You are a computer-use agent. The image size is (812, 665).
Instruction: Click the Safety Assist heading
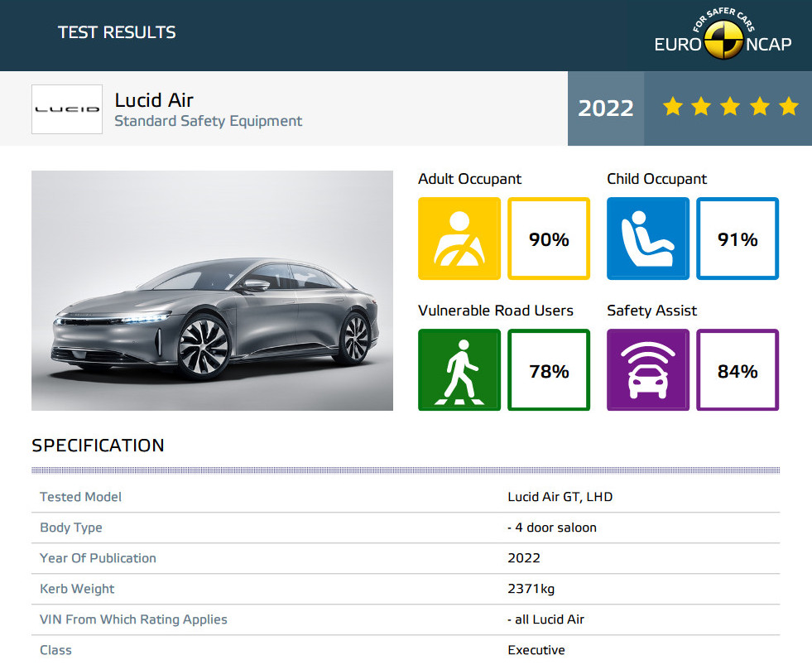pos(652,311)
